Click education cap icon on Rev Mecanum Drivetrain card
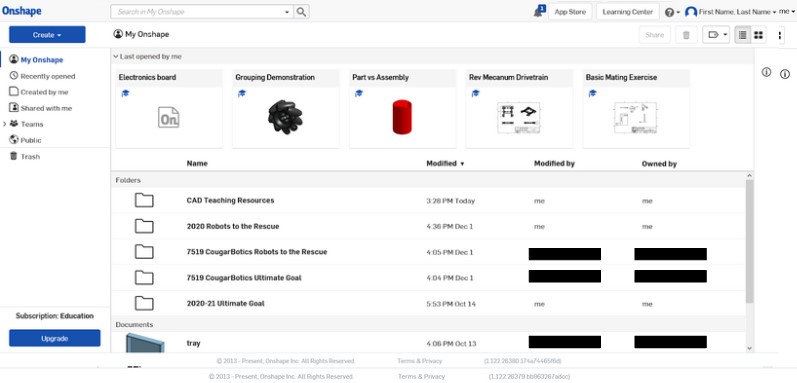 coord(476,93)
